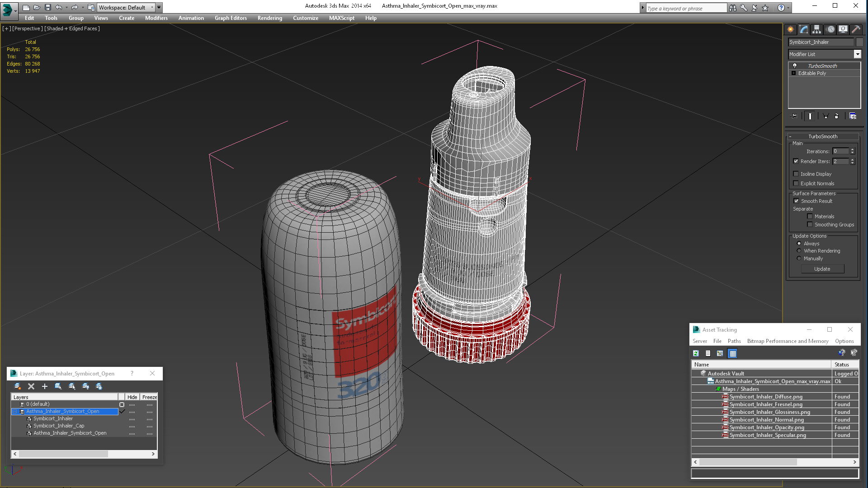Click the Open File folder icon

coord(37,7)
